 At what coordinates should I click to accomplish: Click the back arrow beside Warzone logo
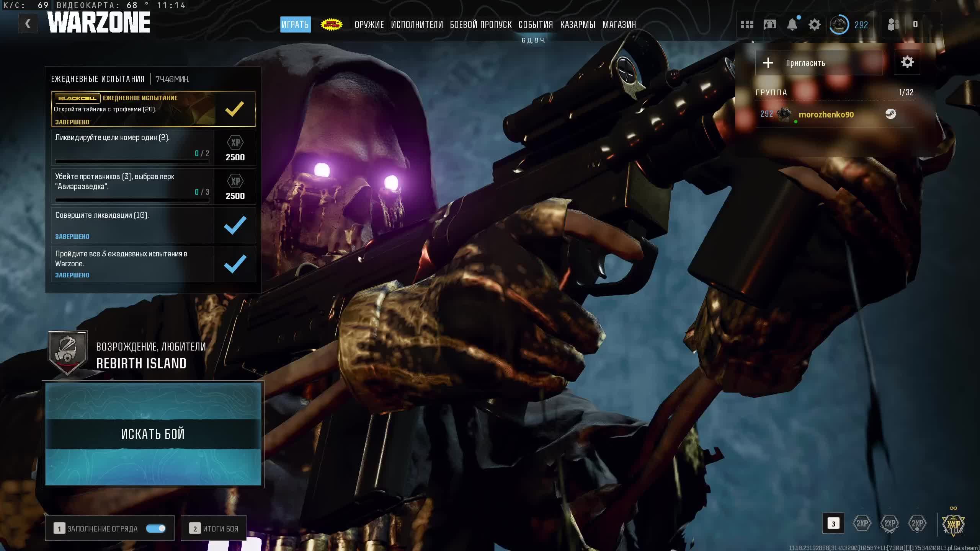[x=28, y=24]
